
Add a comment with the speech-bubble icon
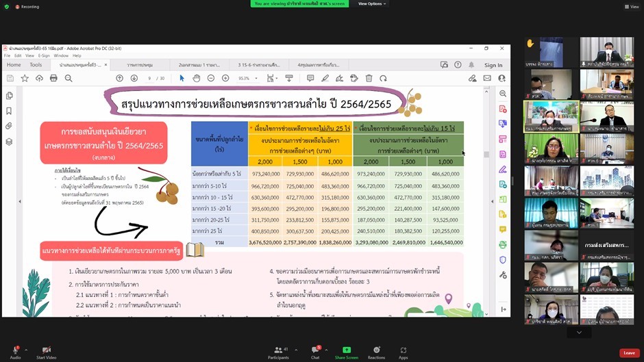[x=310, y=78]
